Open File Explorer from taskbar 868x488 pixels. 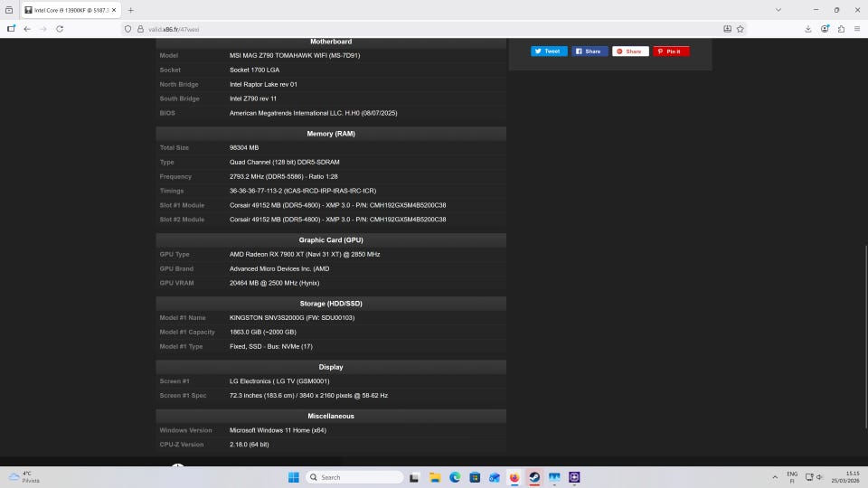click(435, 477)
